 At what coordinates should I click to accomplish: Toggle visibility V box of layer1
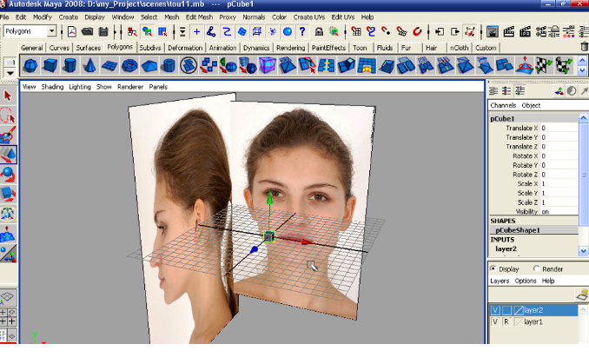495,322
